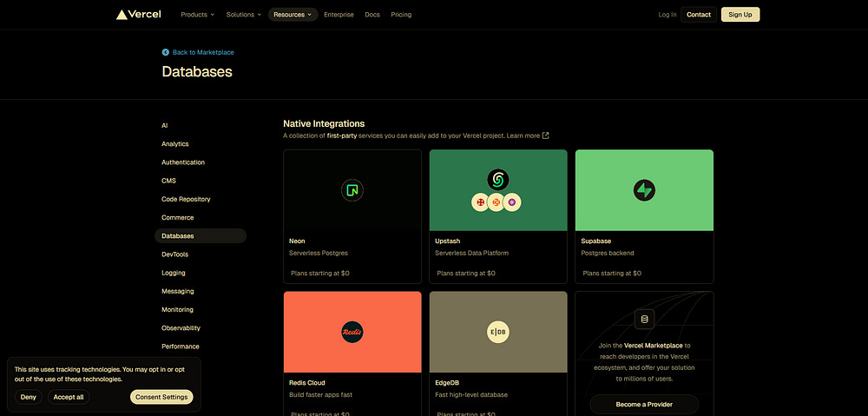Click the external link icon after Learn more

[545, 135]
